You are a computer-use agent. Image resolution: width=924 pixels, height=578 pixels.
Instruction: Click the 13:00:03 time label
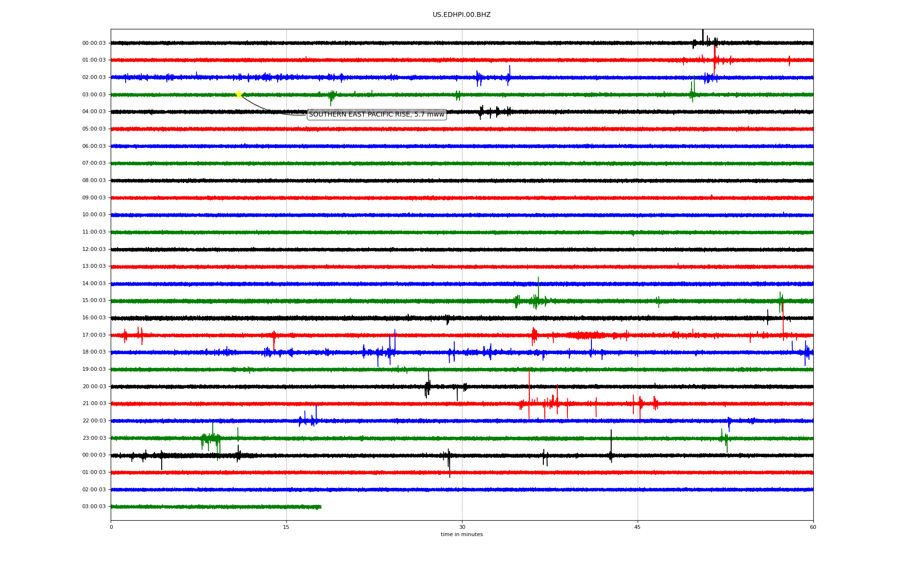(94, 266)
